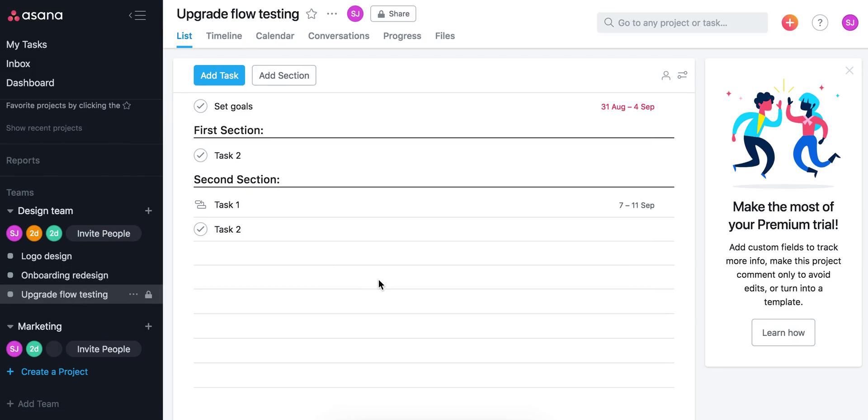The height and width of the screenshot is (420, 868).
Task: Open the view options sliders icon
Action: (x=682, y=75)
